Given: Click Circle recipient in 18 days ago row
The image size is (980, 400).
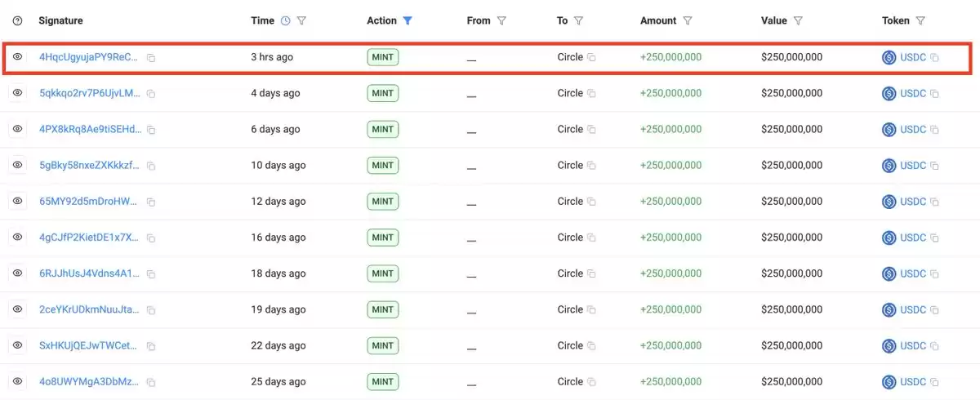Looking at the screenshot, I should (570, 273).
